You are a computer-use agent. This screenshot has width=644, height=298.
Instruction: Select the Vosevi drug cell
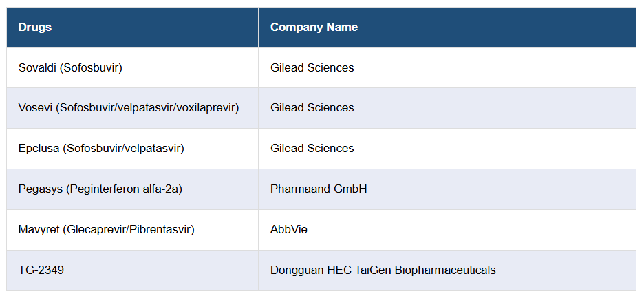pyautogui.click(x=129, y=108)
